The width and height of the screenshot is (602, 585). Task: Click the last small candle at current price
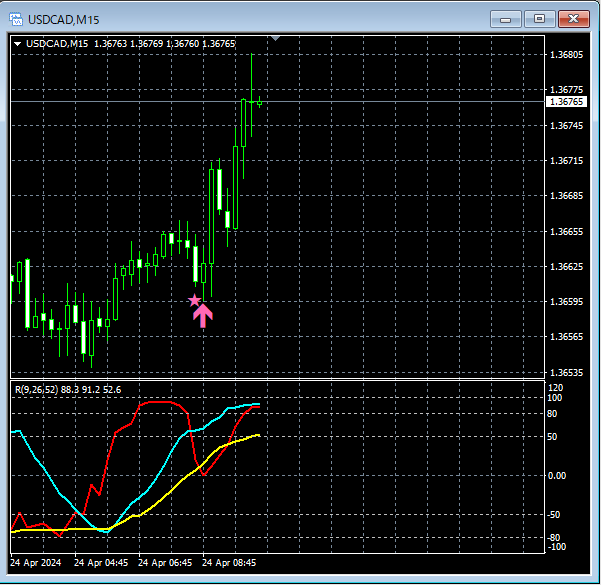coord(260,102)
